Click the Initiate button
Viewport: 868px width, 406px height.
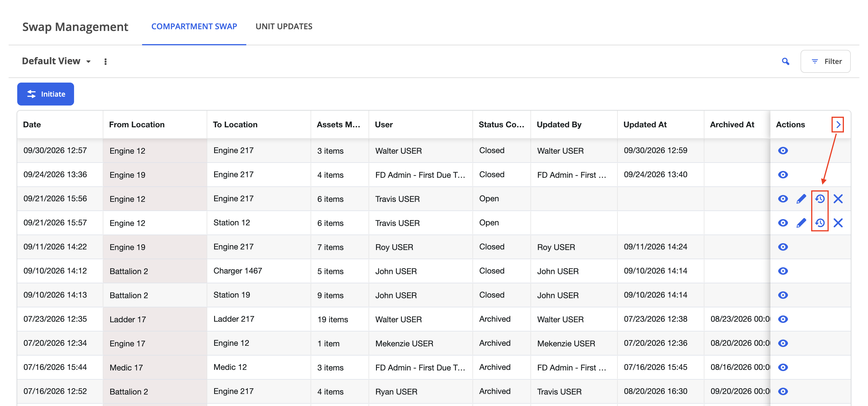[x=45, y=94]
